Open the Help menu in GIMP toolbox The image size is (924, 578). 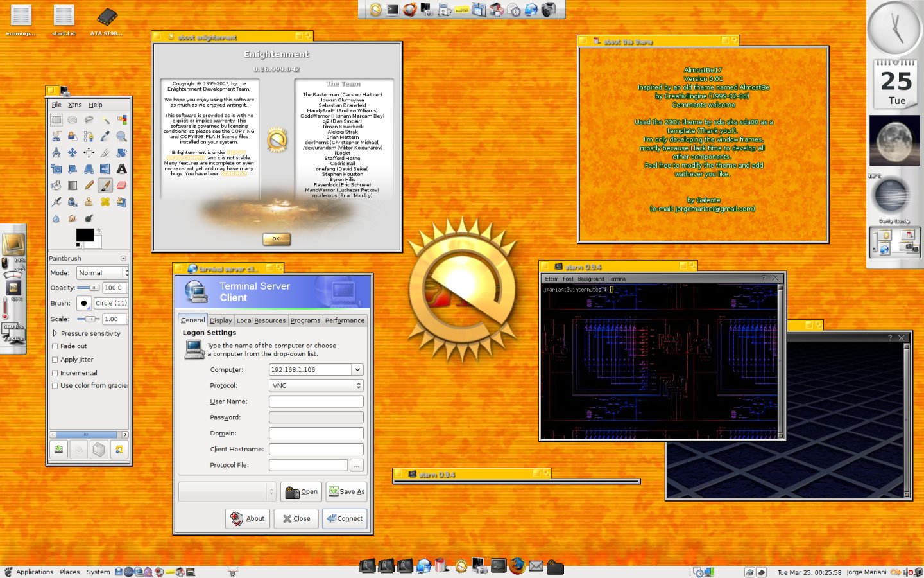tap(96, 105)
